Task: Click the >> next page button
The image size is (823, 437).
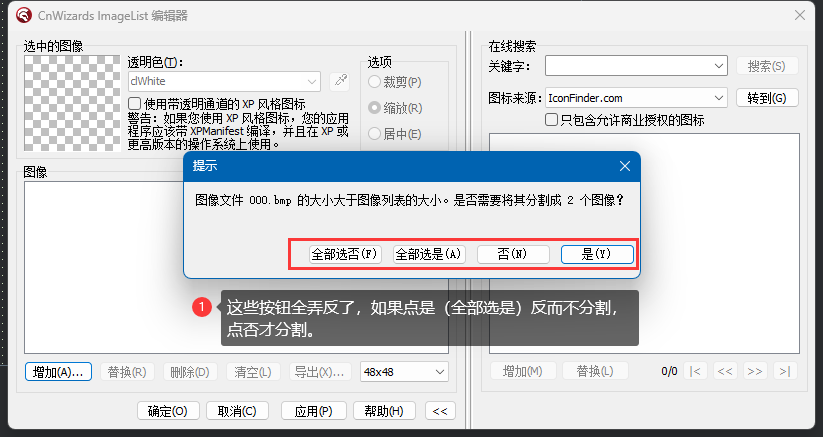Action: click(x=755, y=372)
